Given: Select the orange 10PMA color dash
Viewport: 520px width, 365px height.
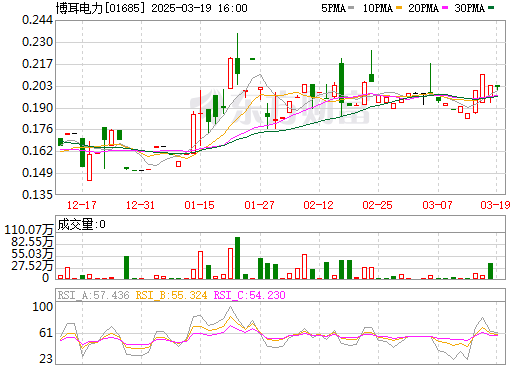Looking at the screenshot, I should pyautogui.click(x=399, y=7).
